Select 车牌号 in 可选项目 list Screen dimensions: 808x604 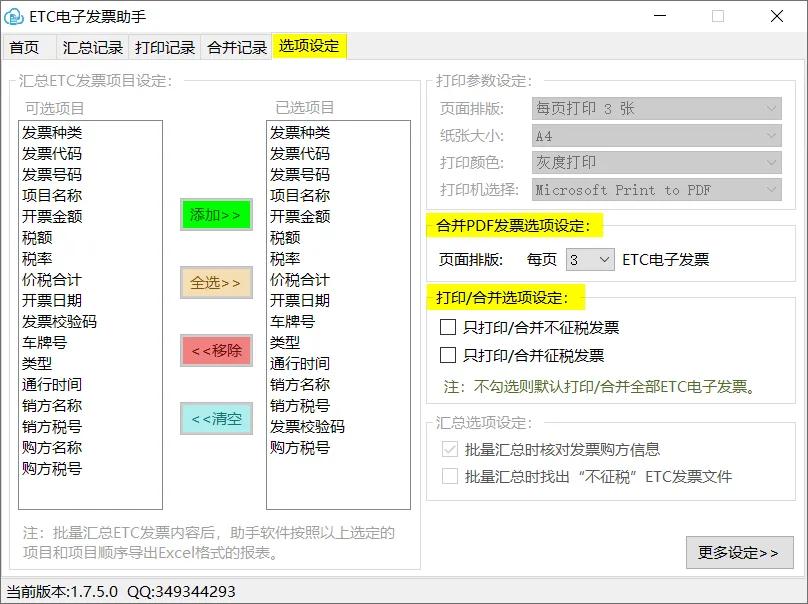click(x=44, y=343)
